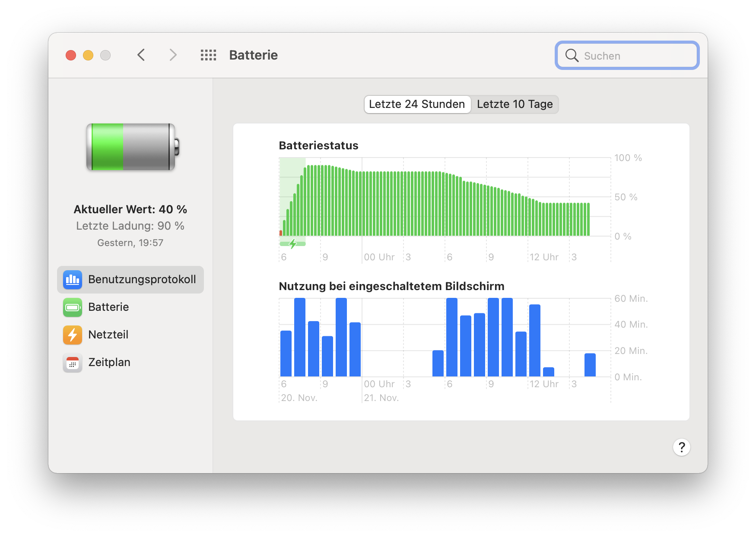The height and width of the screenshot is (537, 756).
Task: Click the 0 % axis label
Action: [623, 237]
